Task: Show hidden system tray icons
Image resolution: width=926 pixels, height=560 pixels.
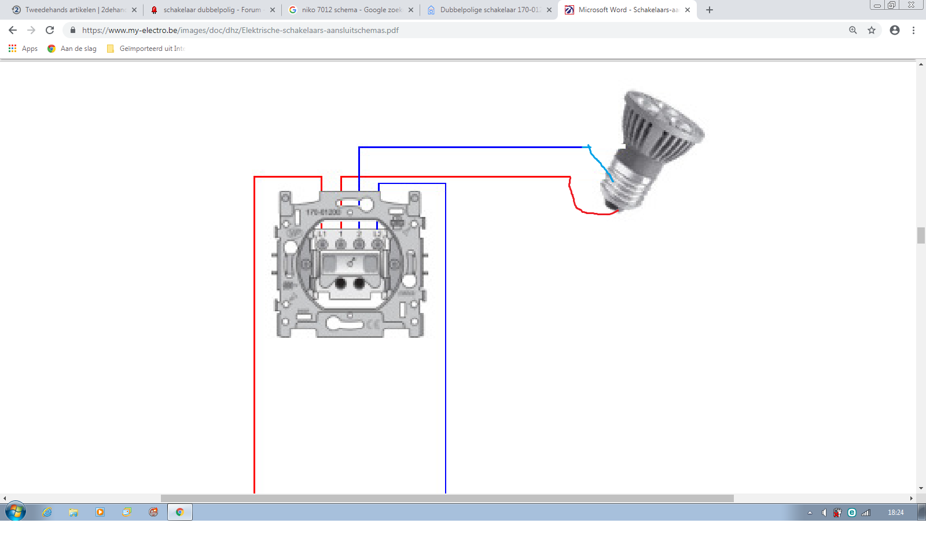Action: tap(810, 513)
